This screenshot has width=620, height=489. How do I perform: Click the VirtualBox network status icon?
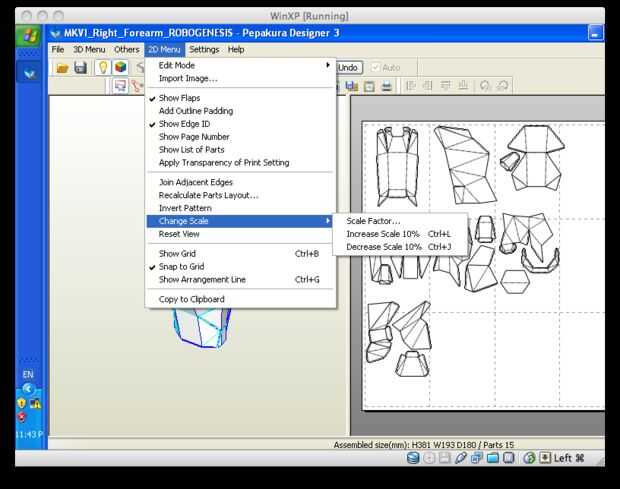pos(476,458)
